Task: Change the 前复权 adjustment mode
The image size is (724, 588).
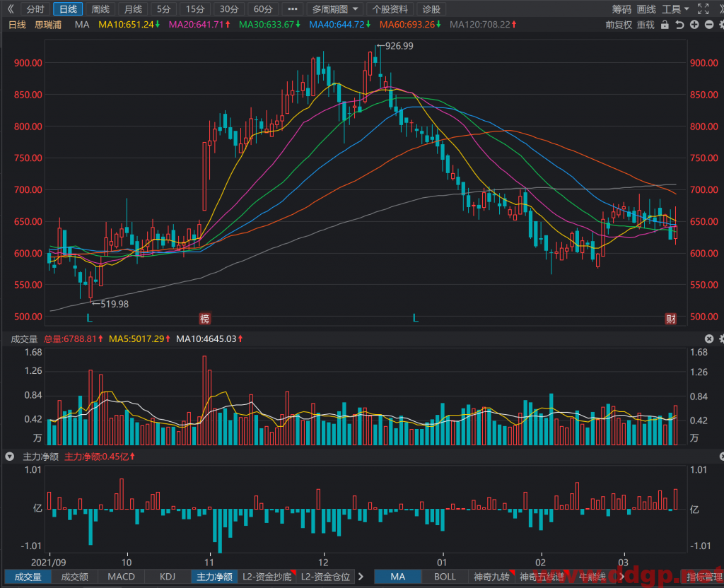Action: click(x=619, y=25)
